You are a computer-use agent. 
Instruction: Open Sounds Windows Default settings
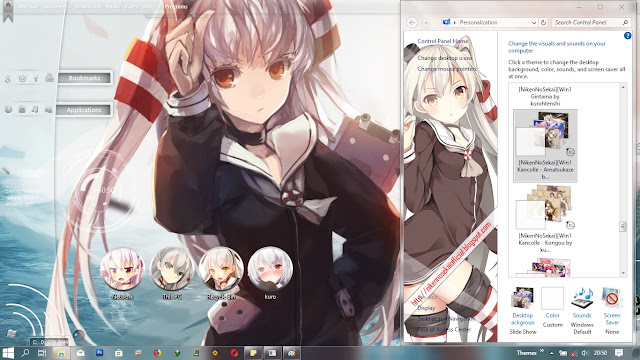click(x=582, y=311)
